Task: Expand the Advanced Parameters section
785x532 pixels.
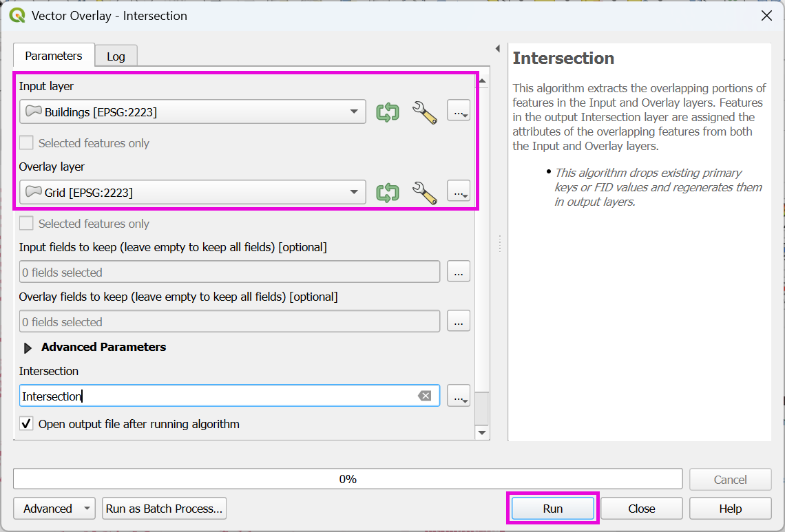Action: (28, 348)
